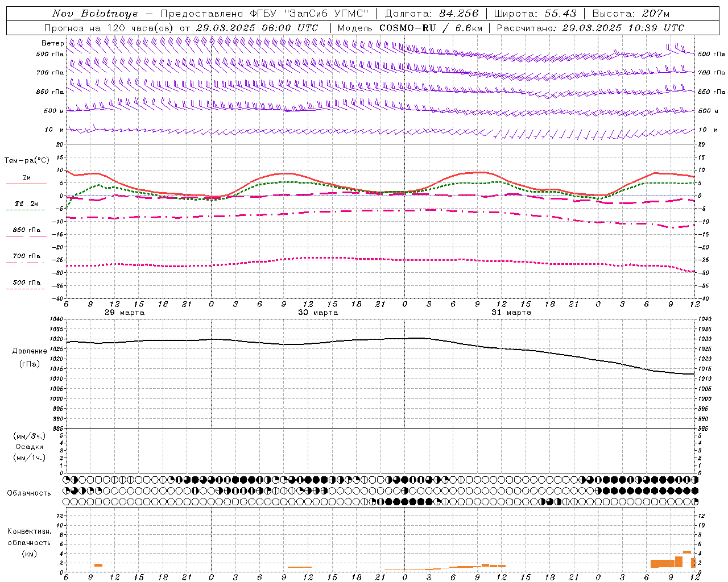Image resolution: width=728 pixels, height=582 pixels.
Task: Click the Осадки panel label
Action: 29,447
